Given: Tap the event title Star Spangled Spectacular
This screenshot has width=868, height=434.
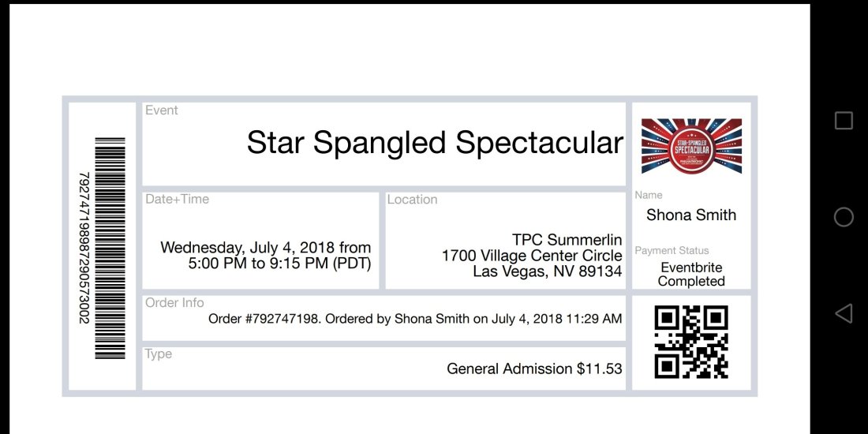Looking at the screenshot, I should (x=435, y=143).
